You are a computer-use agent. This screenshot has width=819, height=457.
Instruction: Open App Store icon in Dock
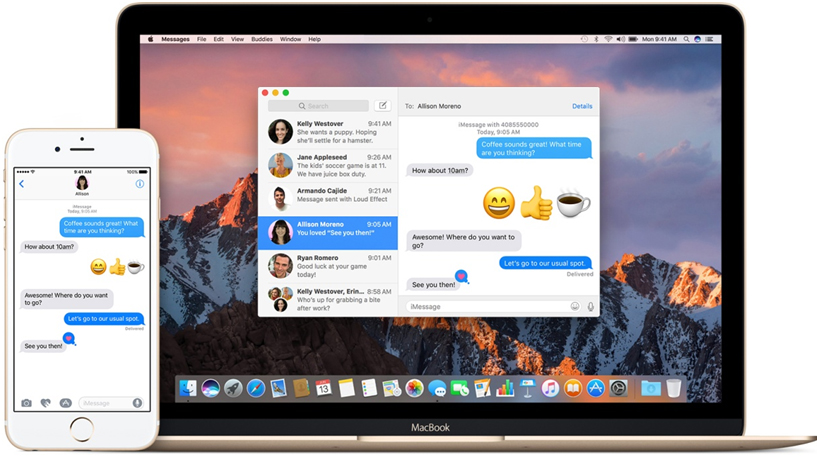[595, 388]
